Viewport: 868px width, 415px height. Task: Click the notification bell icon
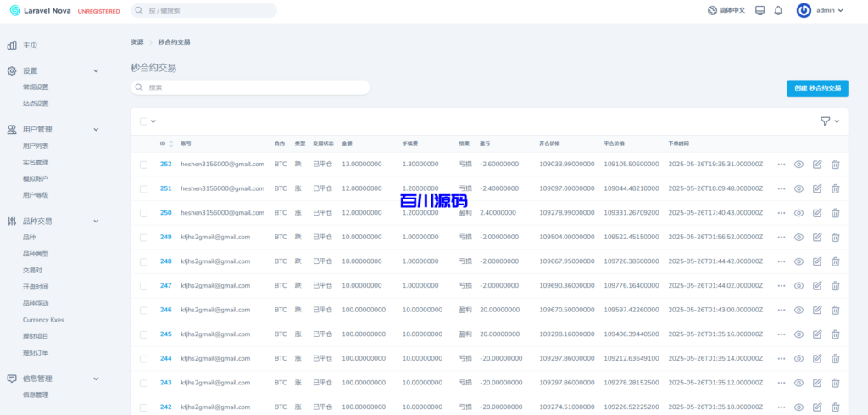[x=778, y=11]
